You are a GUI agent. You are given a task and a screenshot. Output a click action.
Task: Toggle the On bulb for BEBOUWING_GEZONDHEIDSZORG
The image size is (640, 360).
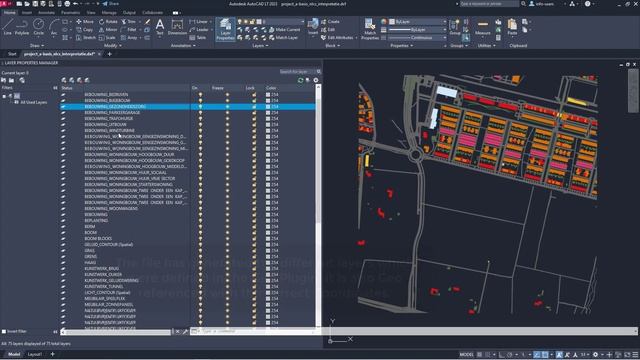tap(200, 107)
